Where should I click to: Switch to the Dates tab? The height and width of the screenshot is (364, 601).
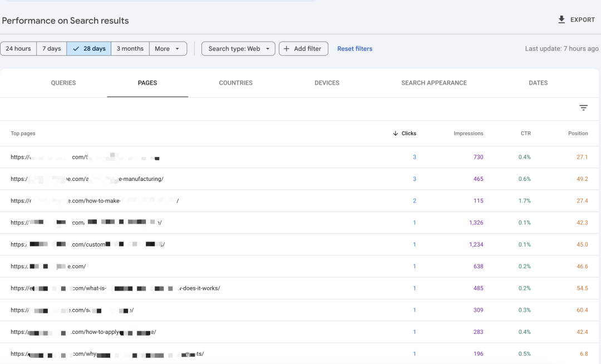click(538, 83)
